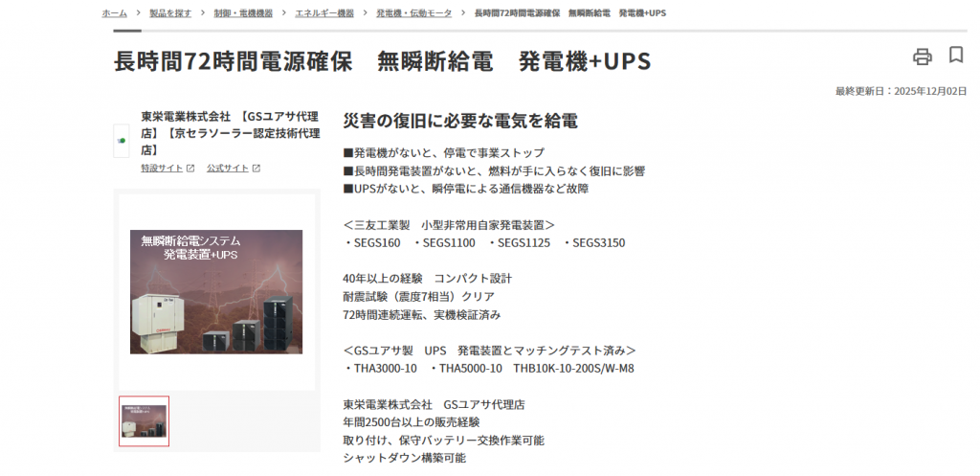Image resolution: width=980 pixels, height=476 pixels.
Task: Navigate to 制御・電機機器 breadcrumb
Action: click(243, 13)
